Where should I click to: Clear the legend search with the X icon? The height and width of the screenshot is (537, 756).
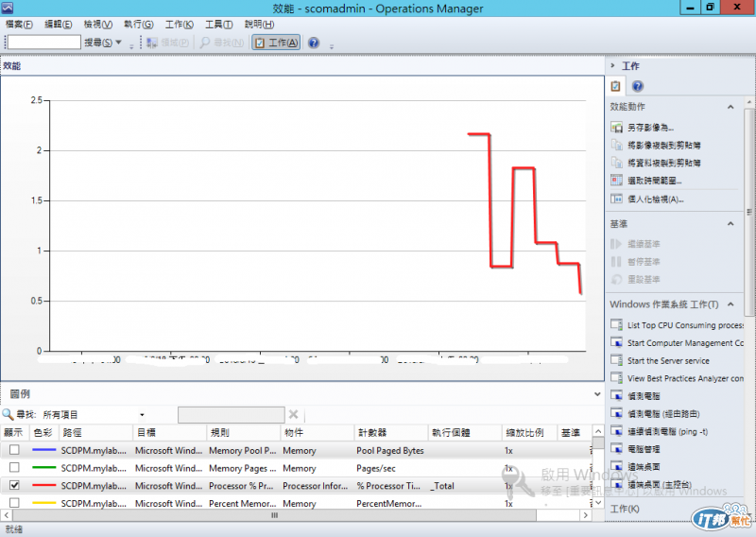[x=293, y=414]
